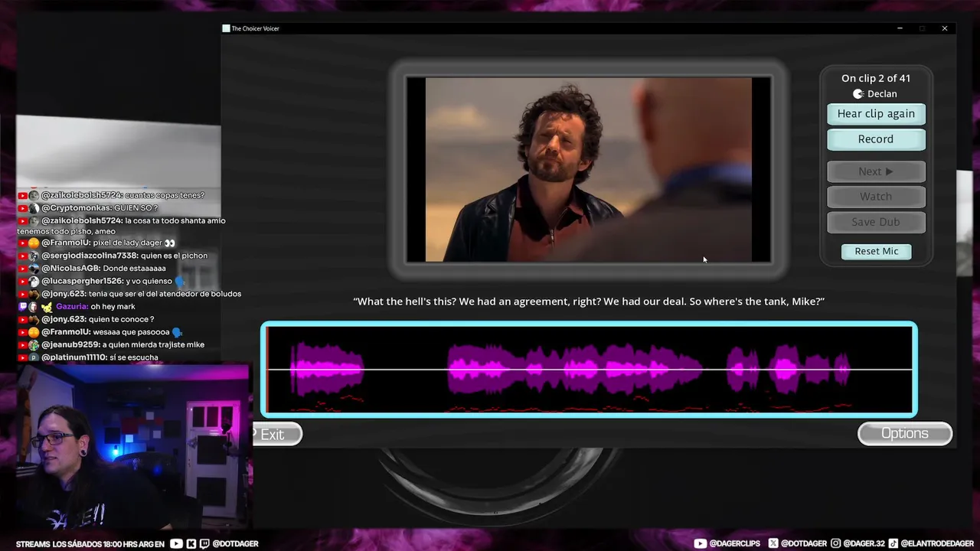
Task: Click the Save Dub button
Action: pos(876,222)
